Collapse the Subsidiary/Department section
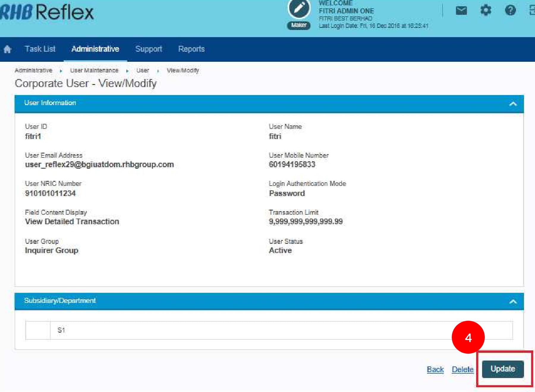Viewport: 535px width, 392px height. pyautogui.click(x=513, y=302)
